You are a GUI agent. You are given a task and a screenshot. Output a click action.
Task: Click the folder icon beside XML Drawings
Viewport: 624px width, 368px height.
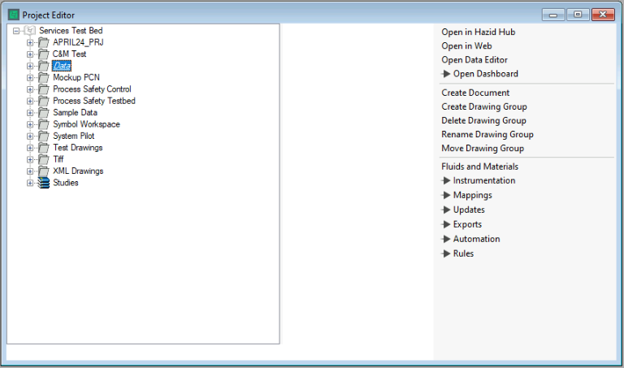pyautogui.click(x=44, y=171)
